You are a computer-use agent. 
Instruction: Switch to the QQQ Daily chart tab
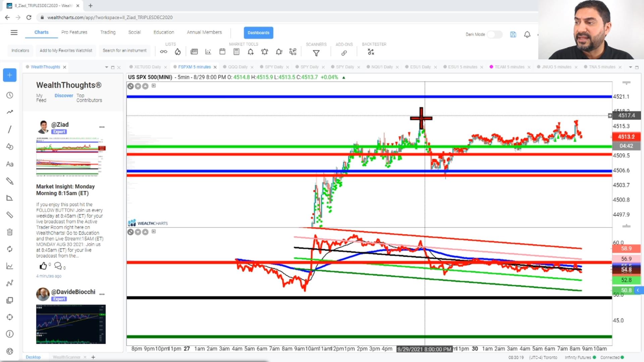(238, 67)
